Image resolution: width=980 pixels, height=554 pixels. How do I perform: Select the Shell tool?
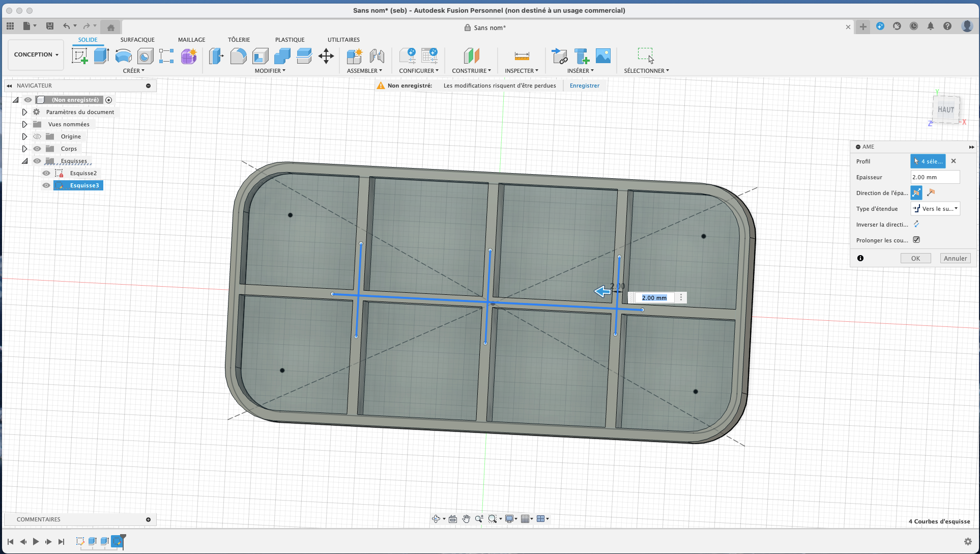(260, 56)
